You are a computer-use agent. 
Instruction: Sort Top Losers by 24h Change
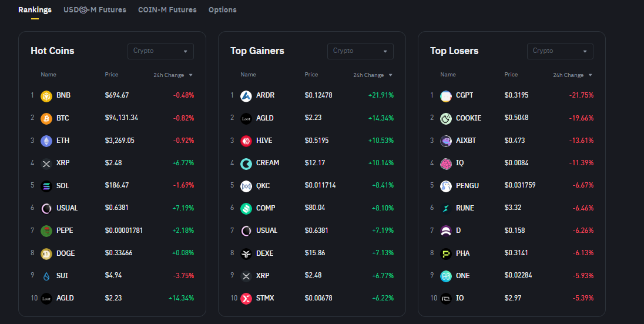click(x=572, y=75)
